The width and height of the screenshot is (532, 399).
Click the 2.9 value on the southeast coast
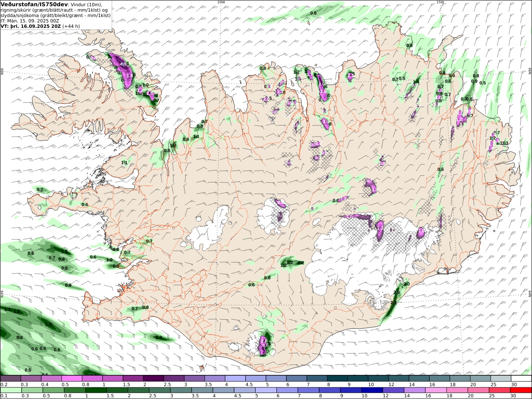tap(396, 293)
